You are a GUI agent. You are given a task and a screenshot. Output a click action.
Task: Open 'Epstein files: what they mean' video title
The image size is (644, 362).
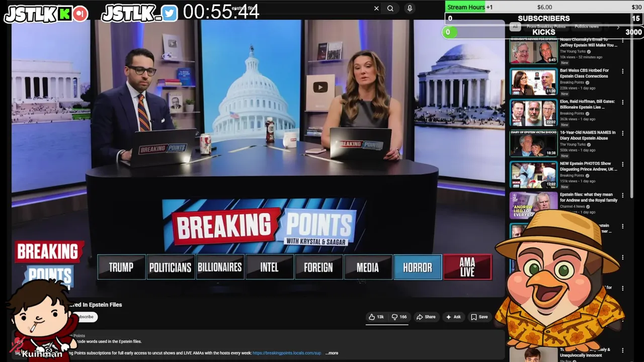pyautogui.click(x=588, y=197)
